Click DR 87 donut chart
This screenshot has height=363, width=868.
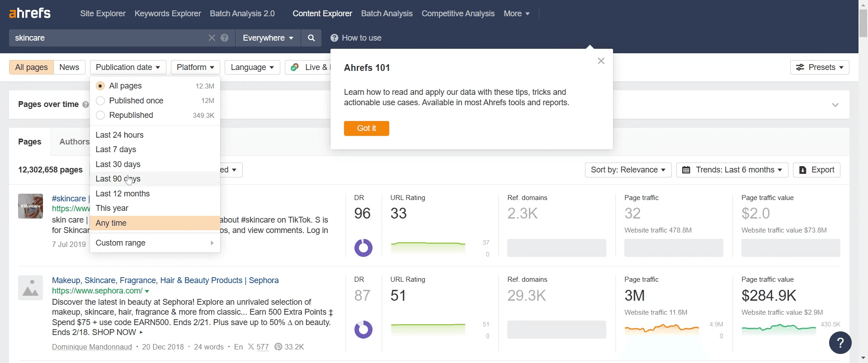coord(363,330)
